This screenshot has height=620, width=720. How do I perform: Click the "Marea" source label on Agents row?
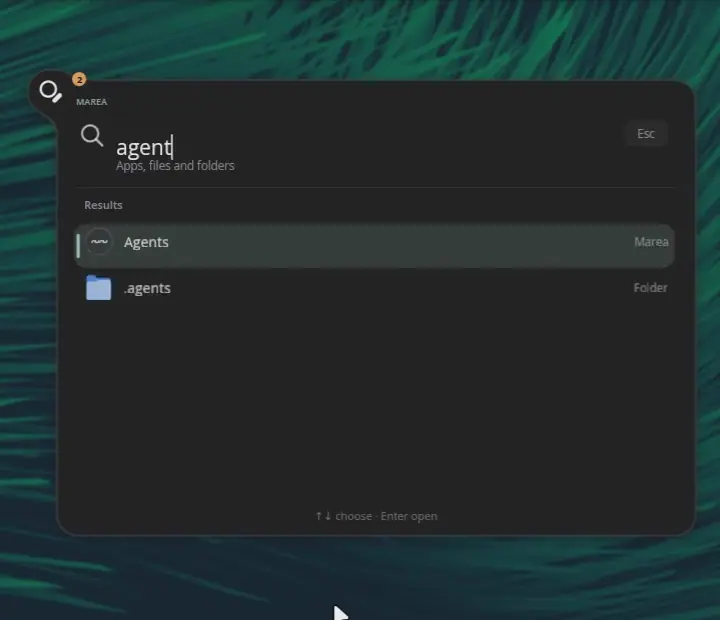[x=651, y=242]
